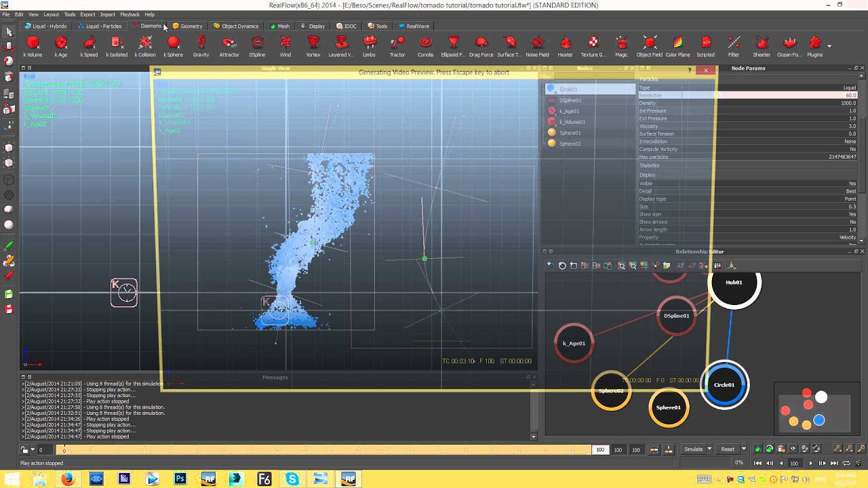Viewport: 868px width, 488px height.
Task: Add a Limbo daemon
Action: coord(369,46)
